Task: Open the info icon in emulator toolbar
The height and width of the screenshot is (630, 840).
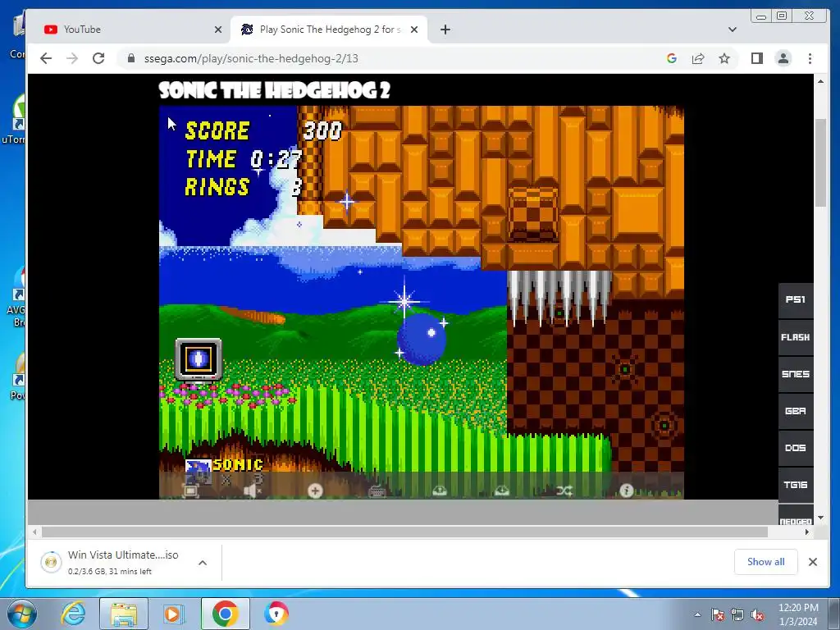Action: (x=626, y=491)
